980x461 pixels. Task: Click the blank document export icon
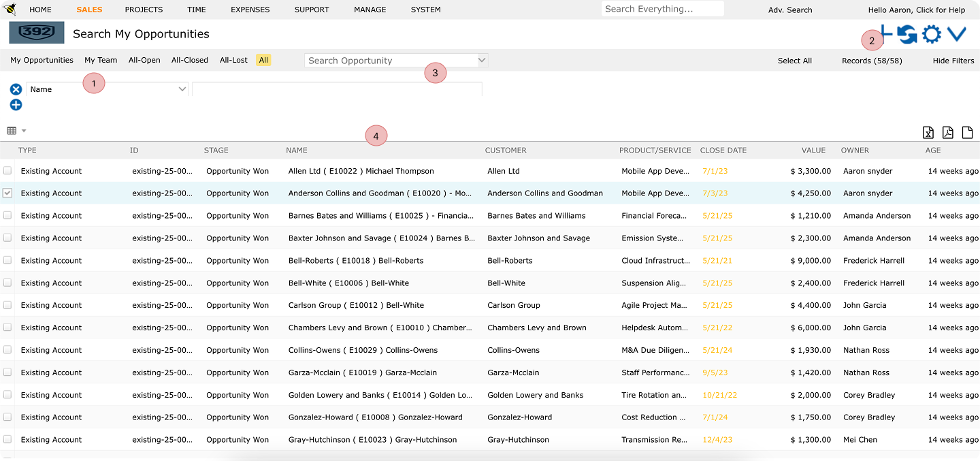pyautogui.click(x=967, y=133)
